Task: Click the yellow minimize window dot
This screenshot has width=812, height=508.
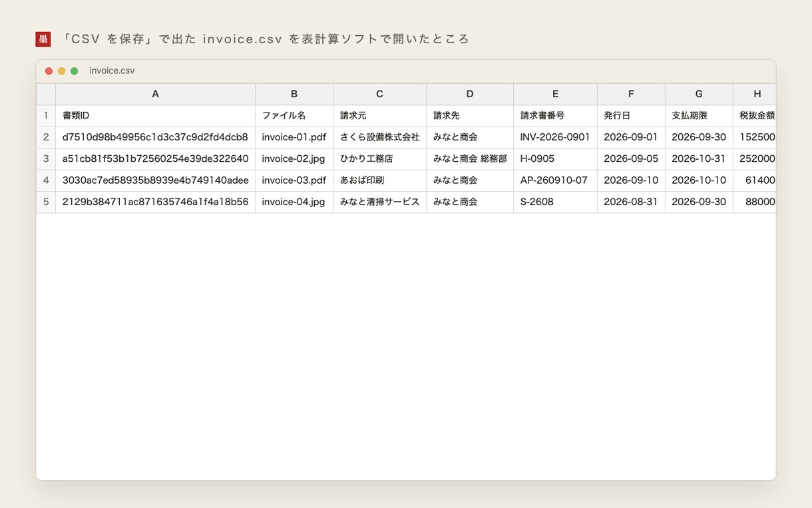Action: (61, 71)
